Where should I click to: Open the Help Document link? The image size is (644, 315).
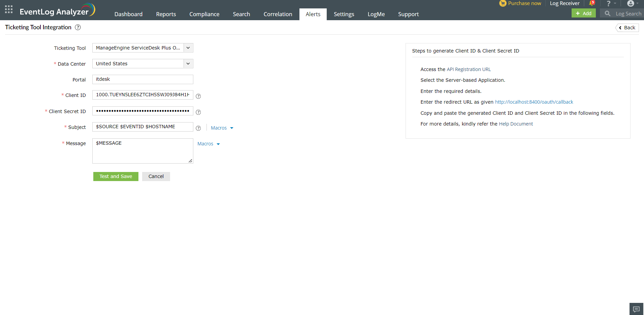click(x=516, y=124)
